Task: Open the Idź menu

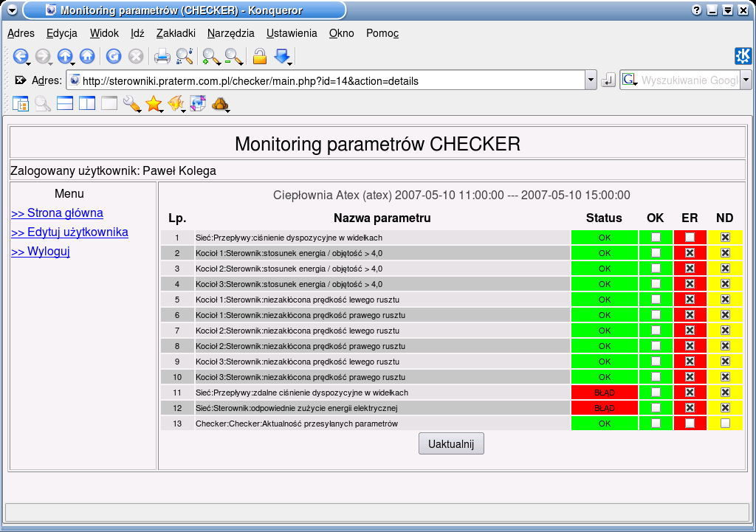Action: click(x=137, y=33)
